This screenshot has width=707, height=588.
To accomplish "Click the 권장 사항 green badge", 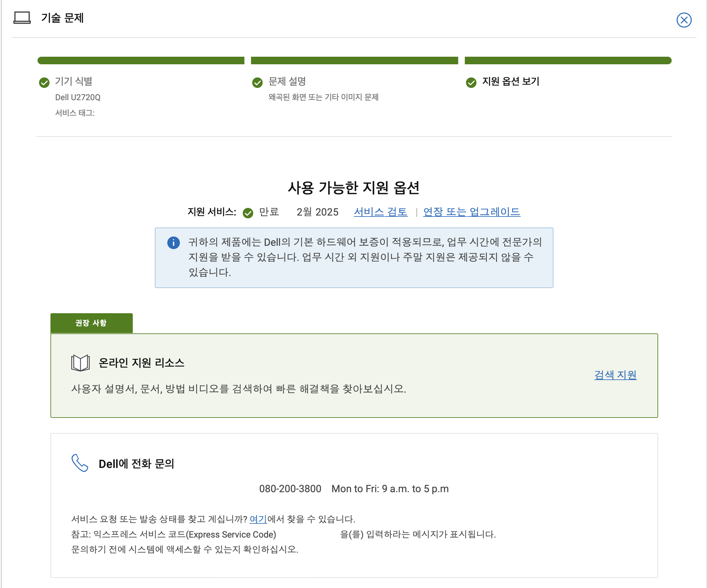I will pos(91,323).
